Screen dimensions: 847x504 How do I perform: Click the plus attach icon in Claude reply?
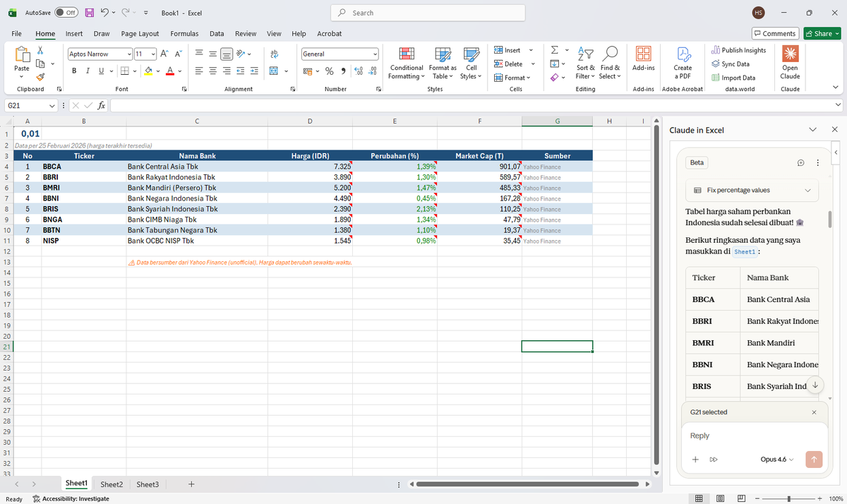point(695,460)
